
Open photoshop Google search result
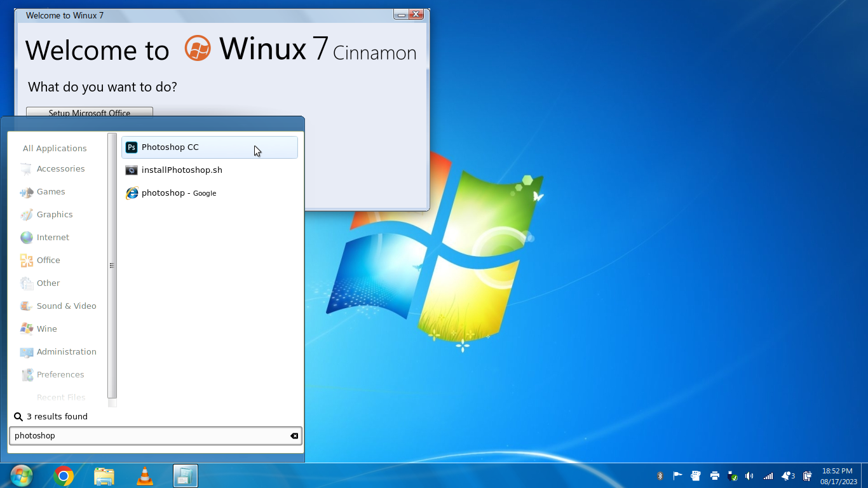coord(209,193)
